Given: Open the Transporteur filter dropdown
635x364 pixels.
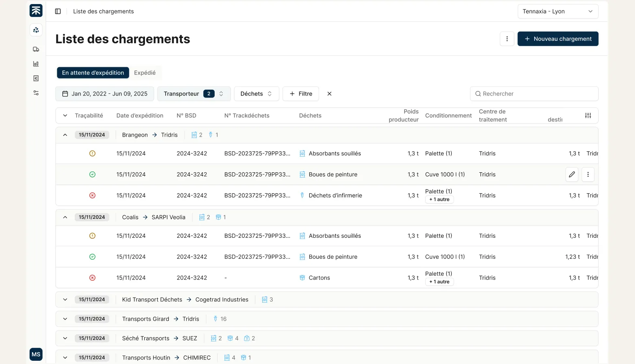Looking at the screenshot, I should tap(194, 94).
